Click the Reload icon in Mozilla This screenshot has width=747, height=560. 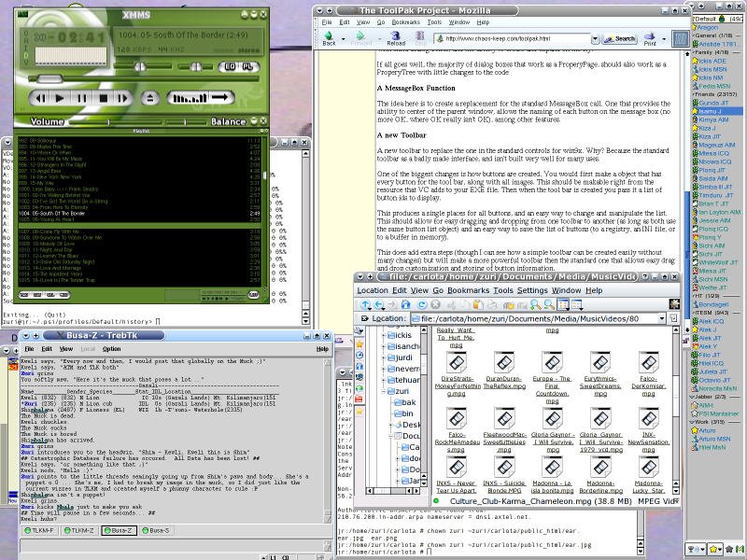tap(396, 37)
